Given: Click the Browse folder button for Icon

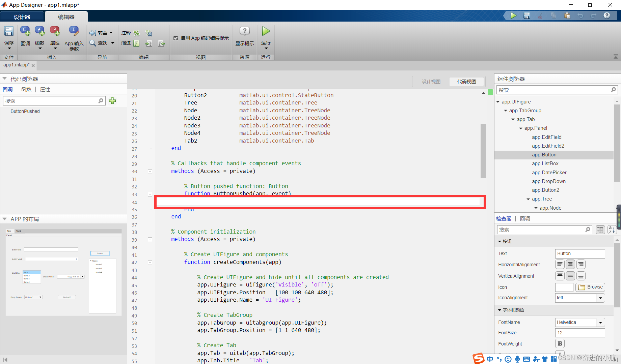Looking at the screenshot, I should tap(590, 287).
